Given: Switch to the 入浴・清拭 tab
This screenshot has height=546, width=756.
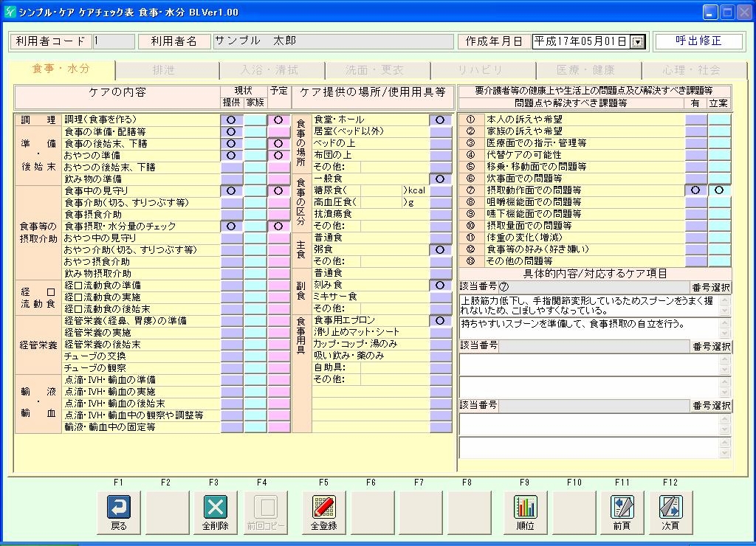Looking at the screenshot, I should point(269,70).
